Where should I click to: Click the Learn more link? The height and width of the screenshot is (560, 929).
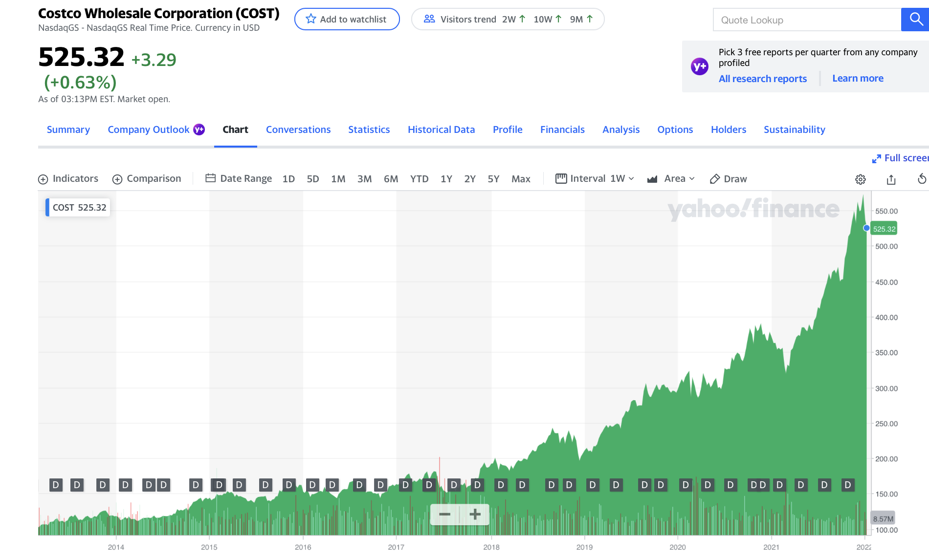[858, 78]
